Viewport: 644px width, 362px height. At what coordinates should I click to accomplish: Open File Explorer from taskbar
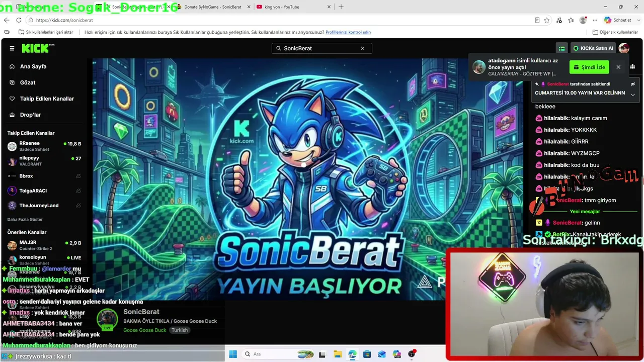[x=337, y=354]
